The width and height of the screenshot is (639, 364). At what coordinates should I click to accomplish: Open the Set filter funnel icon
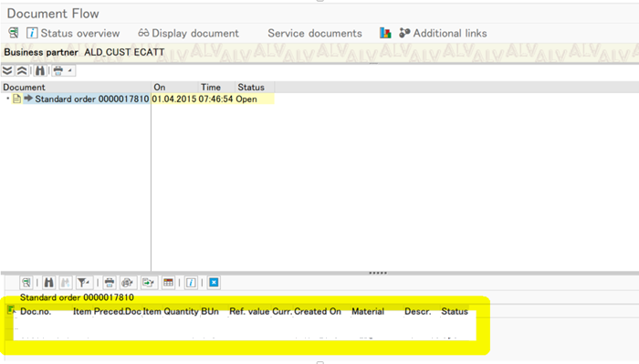coord(84,282)
